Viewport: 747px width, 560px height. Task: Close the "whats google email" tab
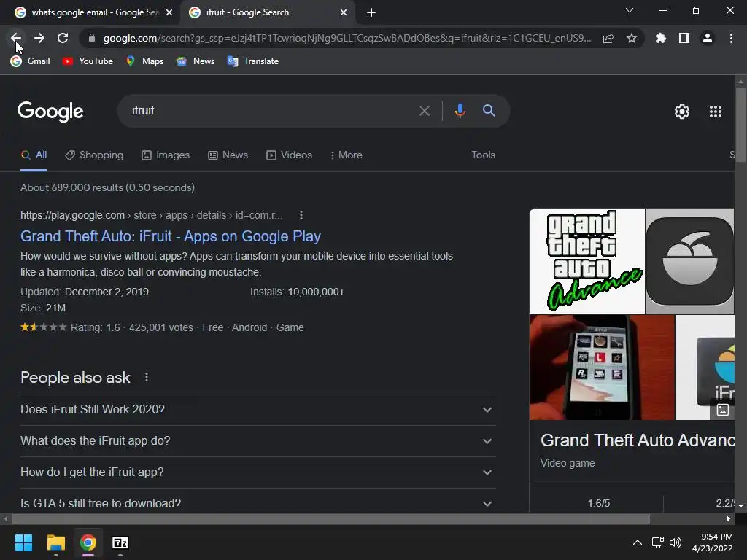(169, 12)
